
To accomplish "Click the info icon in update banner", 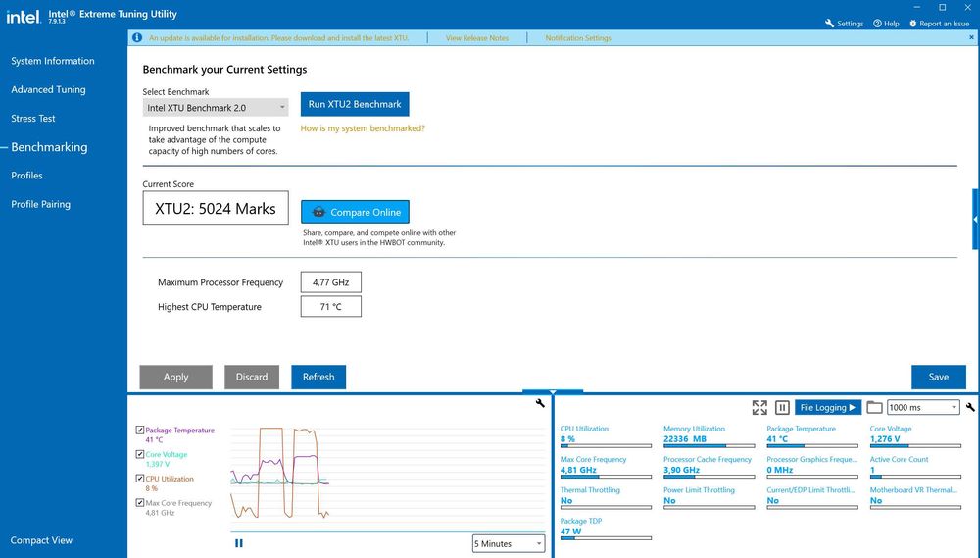I will click(x=137, y=37).
